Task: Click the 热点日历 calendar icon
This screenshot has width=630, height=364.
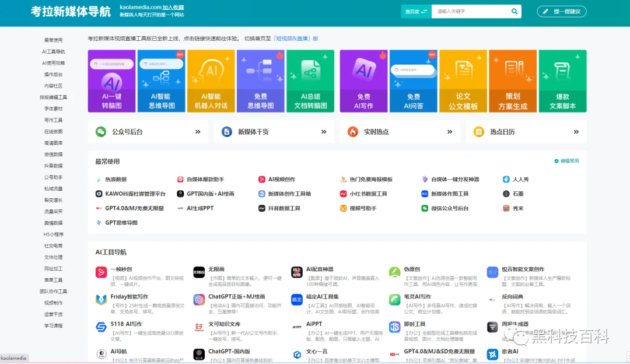Action: [x=478, y=131]
